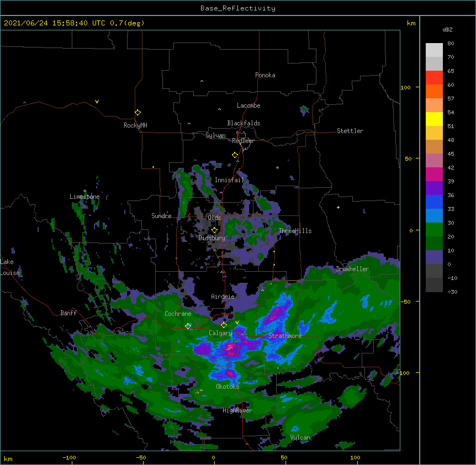The height and width of the screenshot is (465, 476).
Task: Select the orange 60 dBZ legend swatch
Action: [x=434, y=91]
